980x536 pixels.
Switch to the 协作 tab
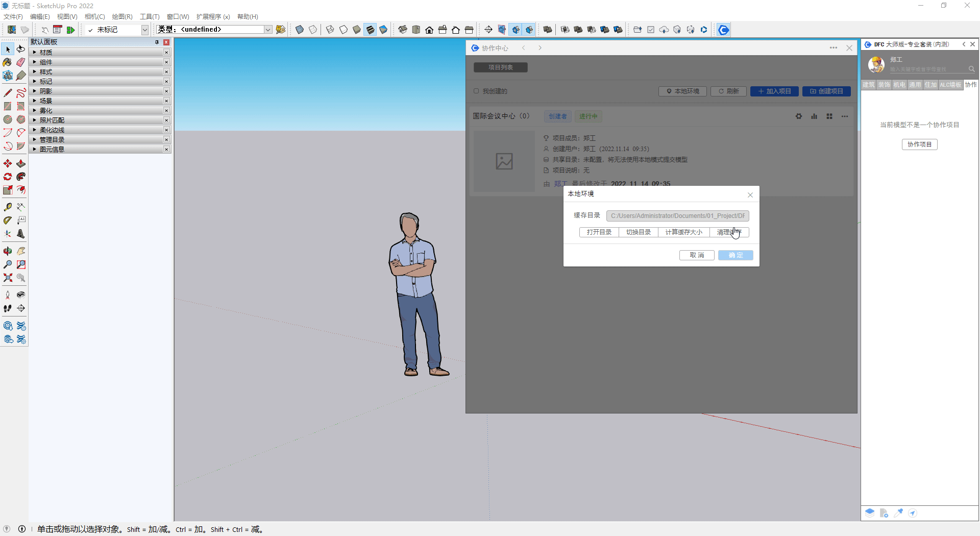click(x=971, y=85)
